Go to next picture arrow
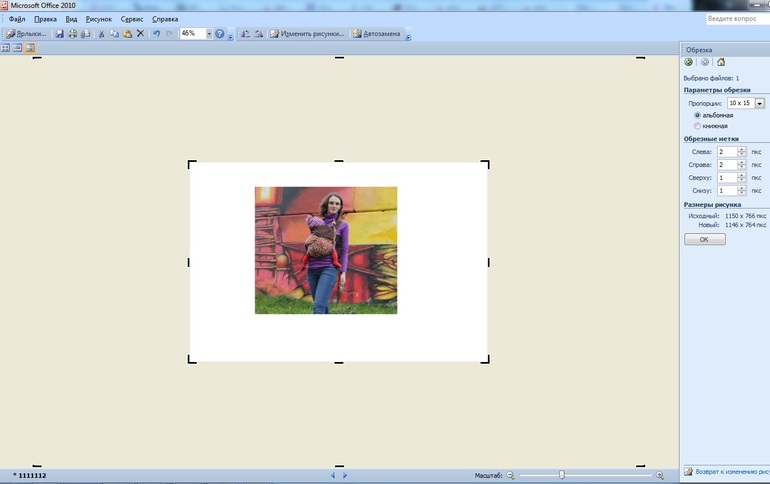The height and width of the screenshot is (484, 770). 345,475
